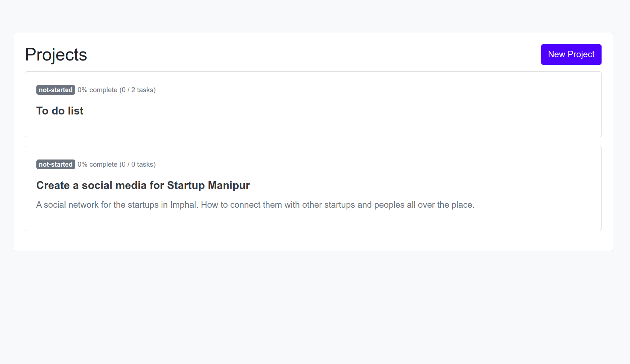The height and width of the screenshot is (364, 630).
Task: Click the not-started badge on Startup Manipur project
Action: click(x=55, y=165)
